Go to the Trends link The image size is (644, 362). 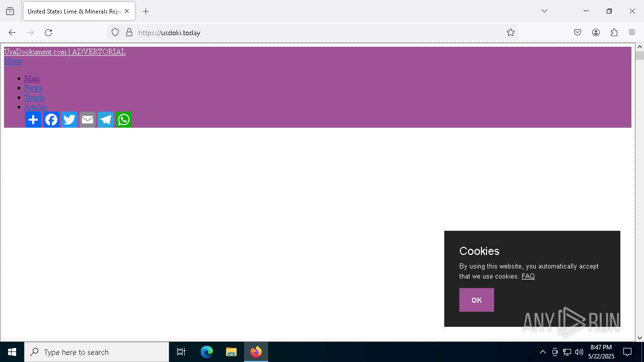pos(34,98)
